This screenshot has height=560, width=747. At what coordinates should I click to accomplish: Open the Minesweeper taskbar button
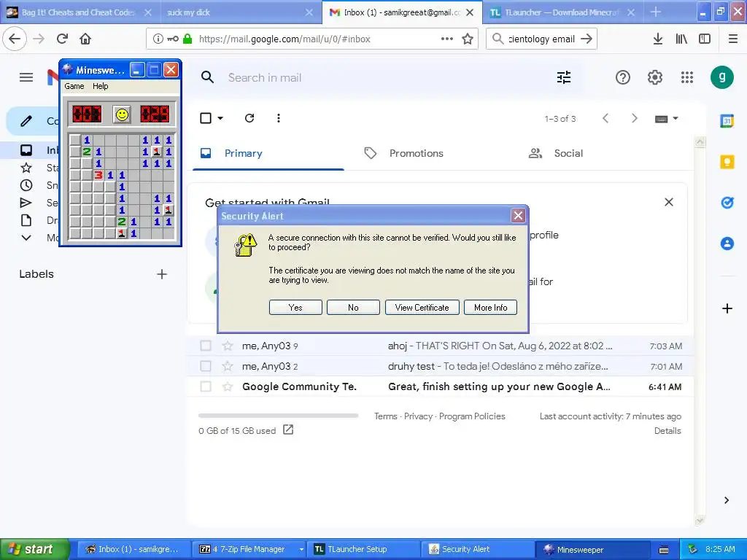pyautogui.click(x=592, y=549)
